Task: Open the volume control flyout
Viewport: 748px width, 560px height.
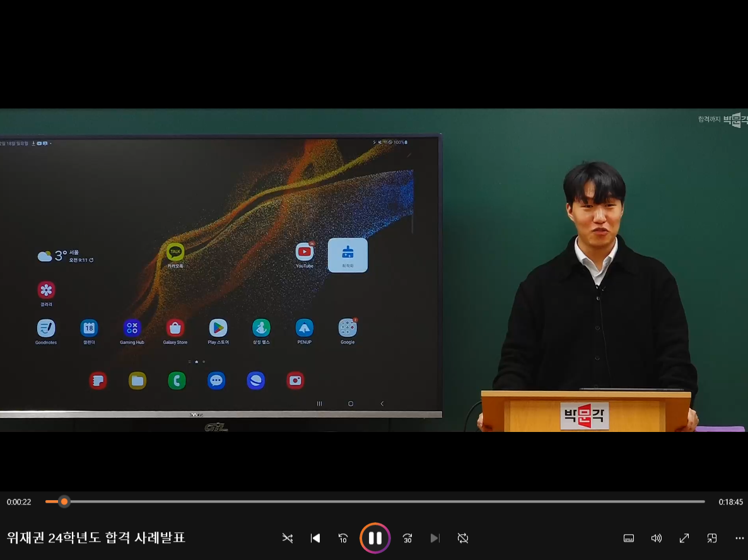Action: 657,538
